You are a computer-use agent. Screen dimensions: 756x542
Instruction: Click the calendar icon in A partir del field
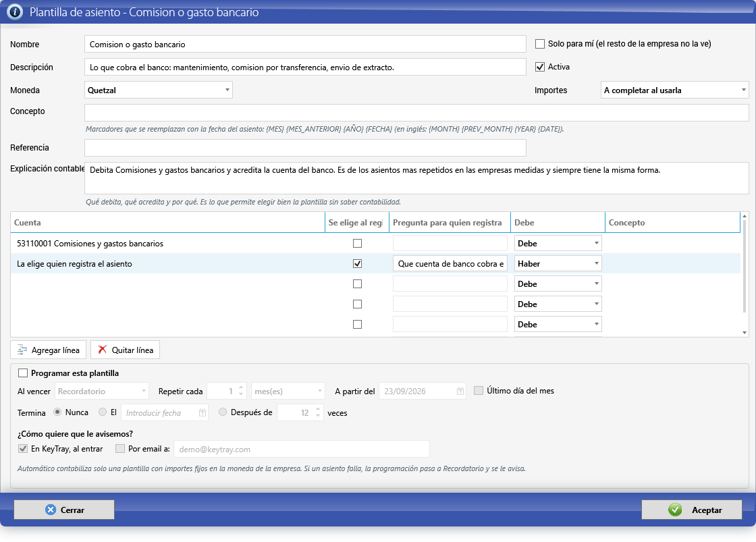(460, 391)
